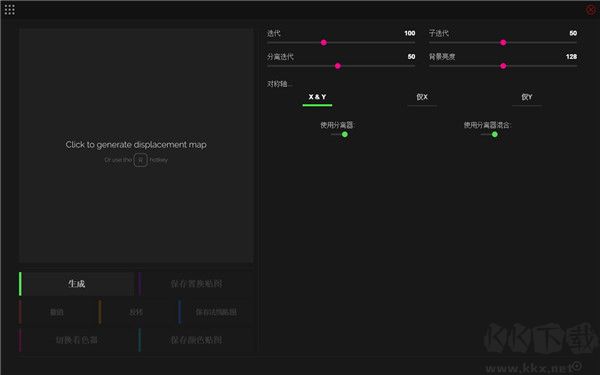Screen dimensions: 600x375
Task: Click the 迭代 value 100
Action: tap(409, 33)
